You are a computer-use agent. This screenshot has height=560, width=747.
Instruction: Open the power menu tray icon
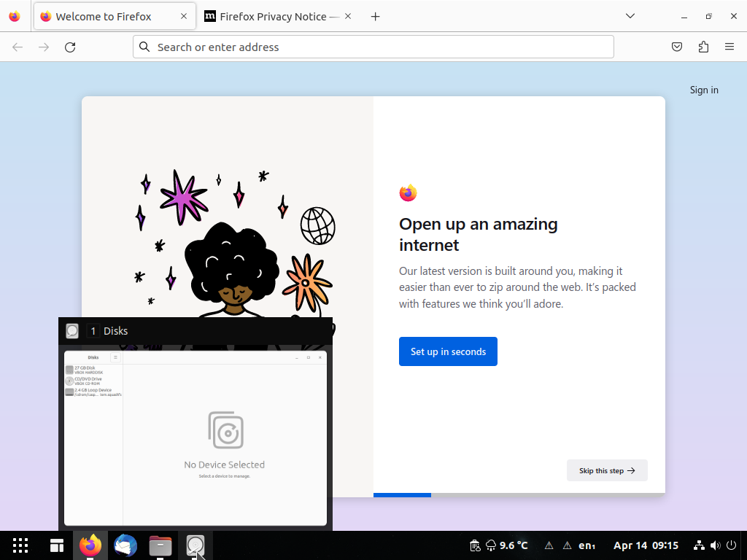(731, 545)
